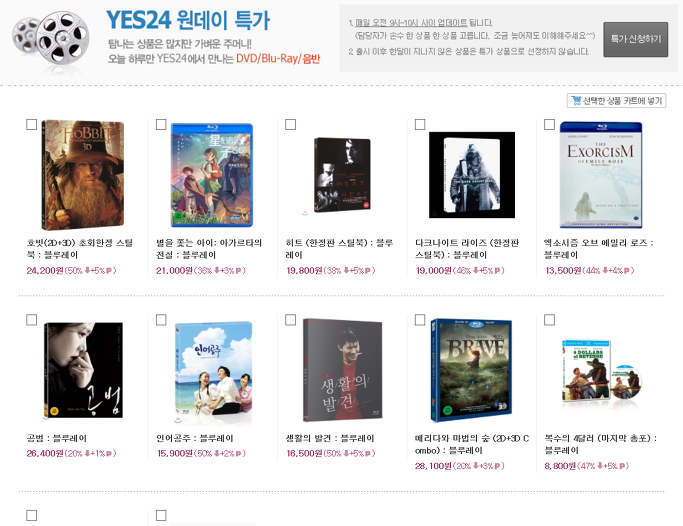The width and height of the screenshot is (683, 526).
Task: Check the box for 호빗 steelbook
Action: coord(31,125)
